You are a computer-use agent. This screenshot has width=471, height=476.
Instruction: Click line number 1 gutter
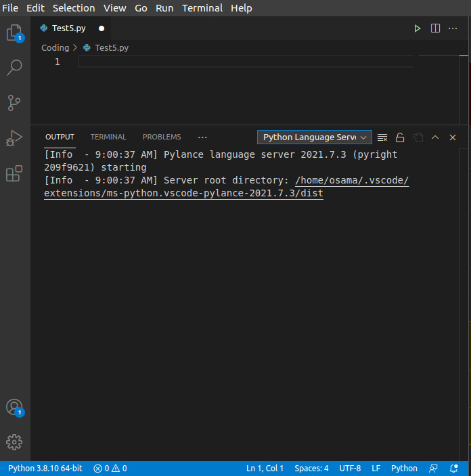(58, 62)
